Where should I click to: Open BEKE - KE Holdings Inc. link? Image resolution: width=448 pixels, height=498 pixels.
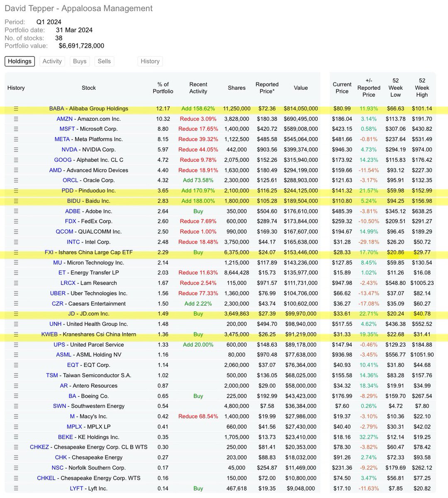coord(89,437)
